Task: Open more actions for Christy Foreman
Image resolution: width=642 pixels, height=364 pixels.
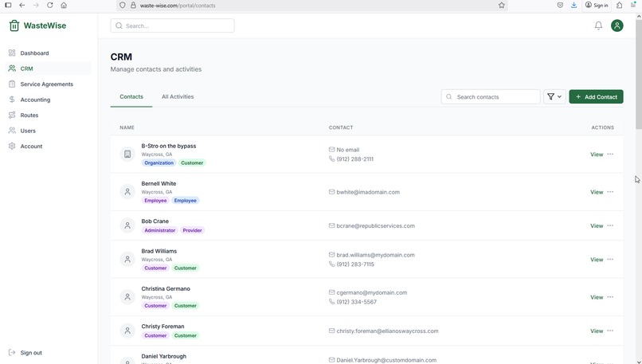Action: coord(610,331)
